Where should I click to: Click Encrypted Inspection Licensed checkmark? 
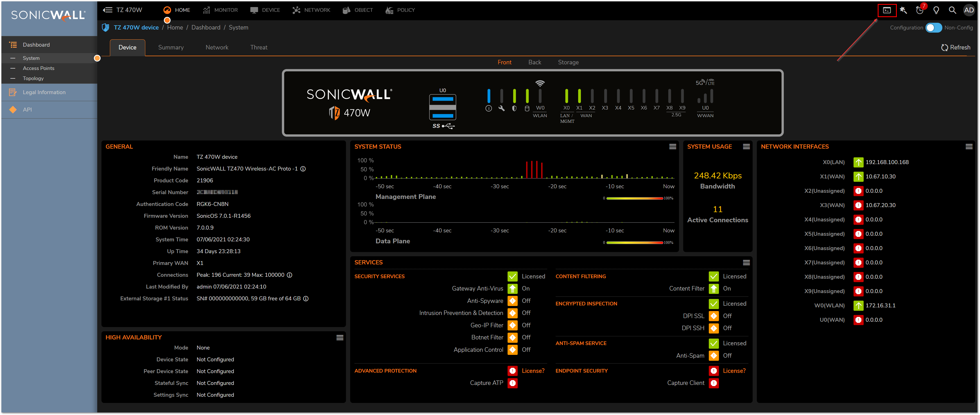tap(714, 304)
